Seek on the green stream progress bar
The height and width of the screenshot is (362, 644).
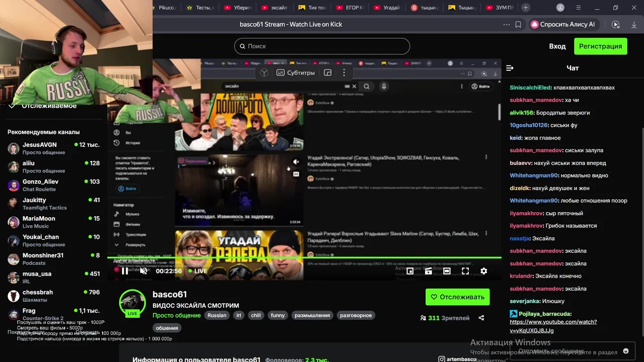304,257
